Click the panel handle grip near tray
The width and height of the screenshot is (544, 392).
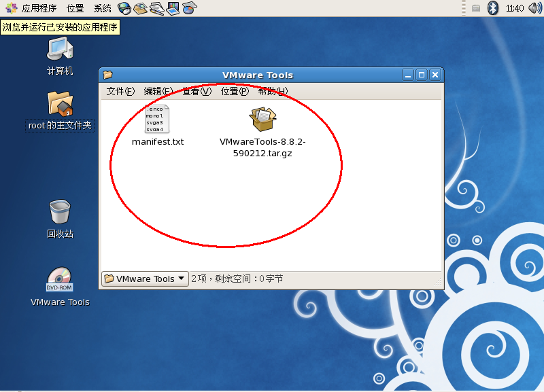click(464, 8)
